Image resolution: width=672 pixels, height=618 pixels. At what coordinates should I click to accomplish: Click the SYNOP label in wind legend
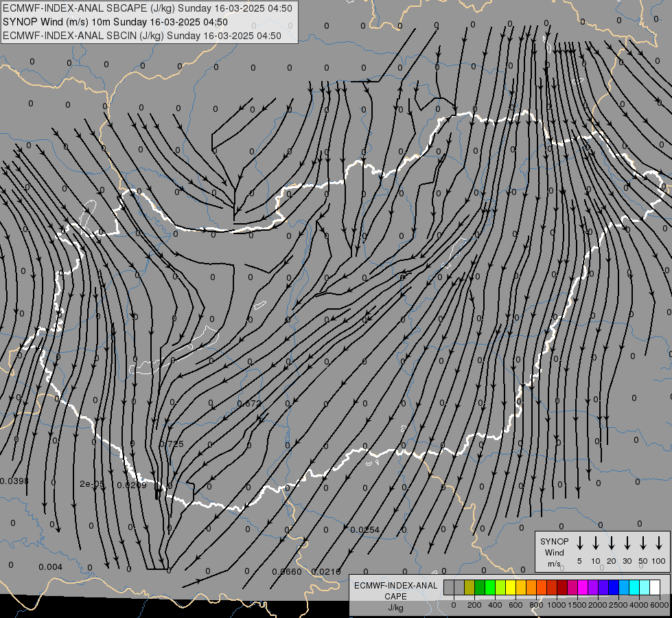pyautogui.click(x=554, y=541)
